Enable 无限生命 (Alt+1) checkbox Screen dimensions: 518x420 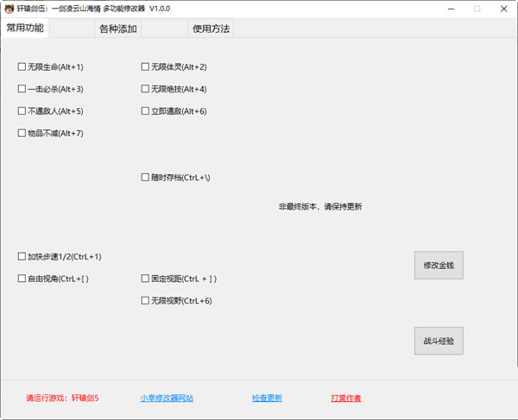coord(22,67)
